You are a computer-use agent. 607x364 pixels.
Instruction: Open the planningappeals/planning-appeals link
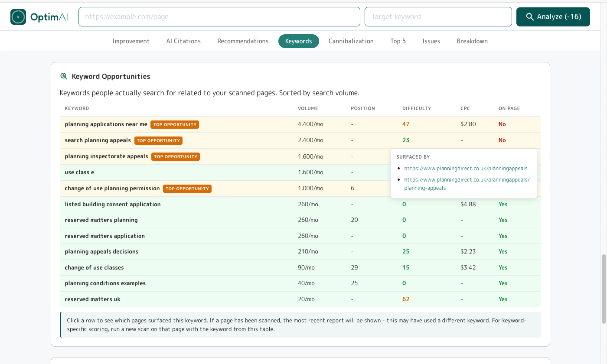point(467,184)
